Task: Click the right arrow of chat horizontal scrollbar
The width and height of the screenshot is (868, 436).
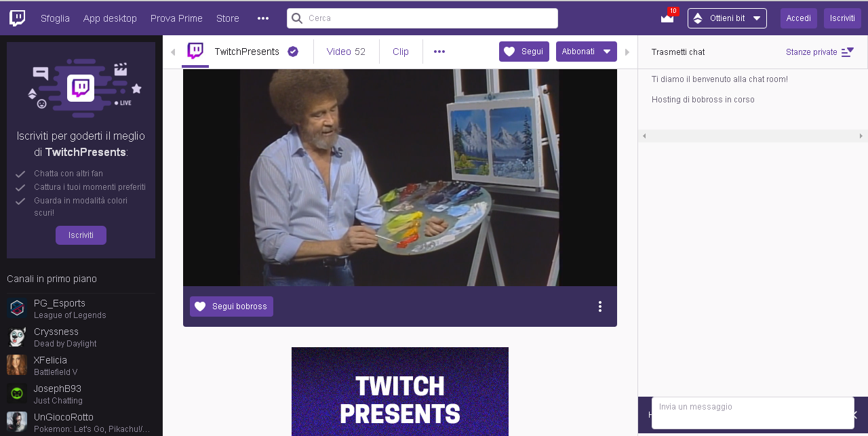Action: (861, 136)
